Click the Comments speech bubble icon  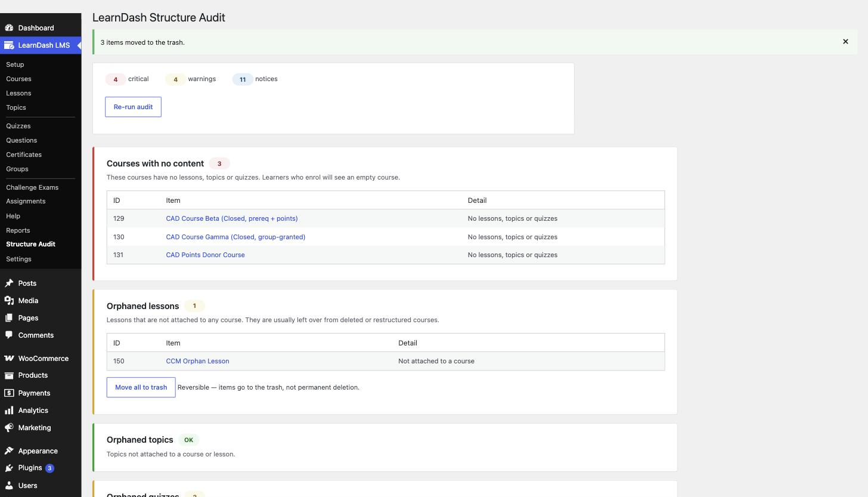(x=9, y=335)
